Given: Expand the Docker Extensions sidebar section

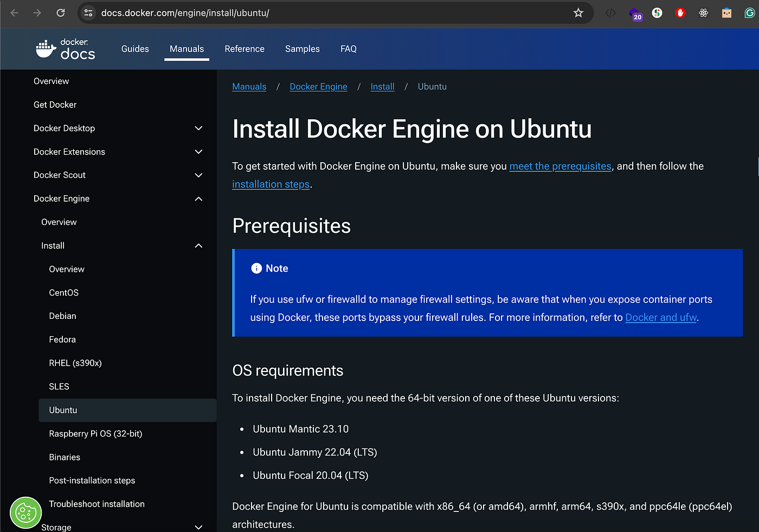Looking at the screenshot, I should (198, 152).
